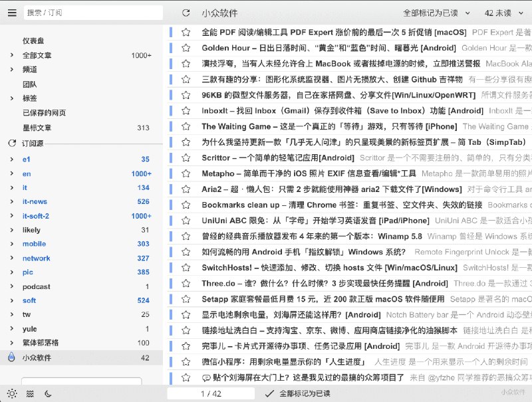Screen dimensions: 532x402
Task: Select the sepia theme waves icon
Action: 30,393
